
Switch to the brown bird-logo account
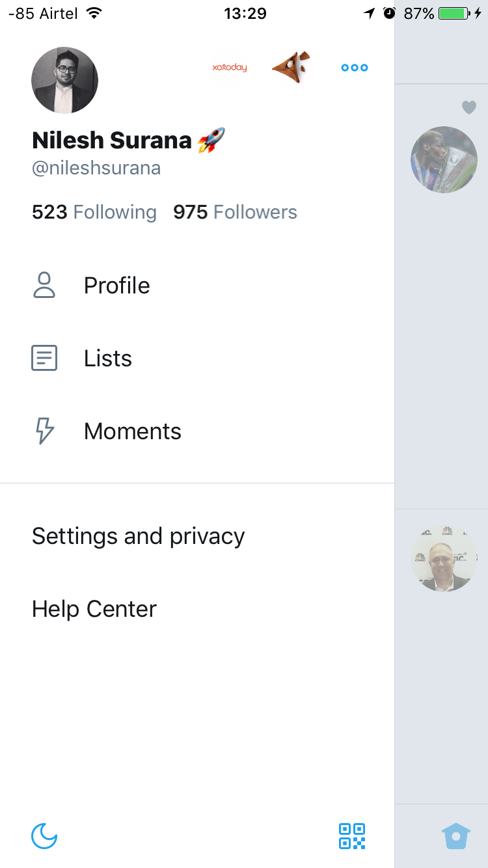[x=291, y=67]
